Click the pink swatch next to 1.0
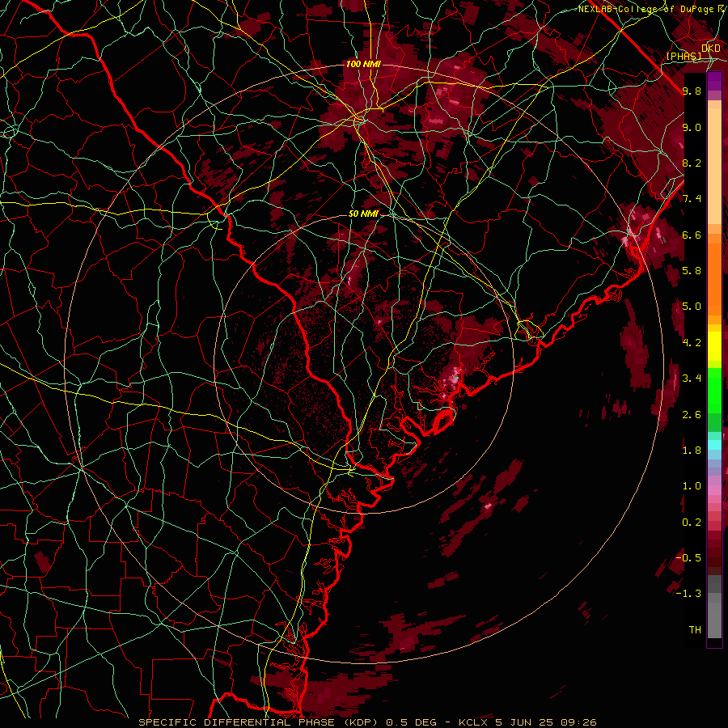This screenshot has width=728, height=728. pos(714,489)
